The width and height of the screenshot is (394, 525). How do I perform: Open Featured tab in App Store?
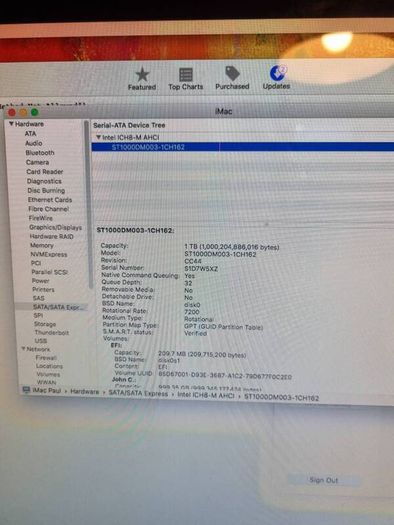pyautogui.click(x=142, y=79)
